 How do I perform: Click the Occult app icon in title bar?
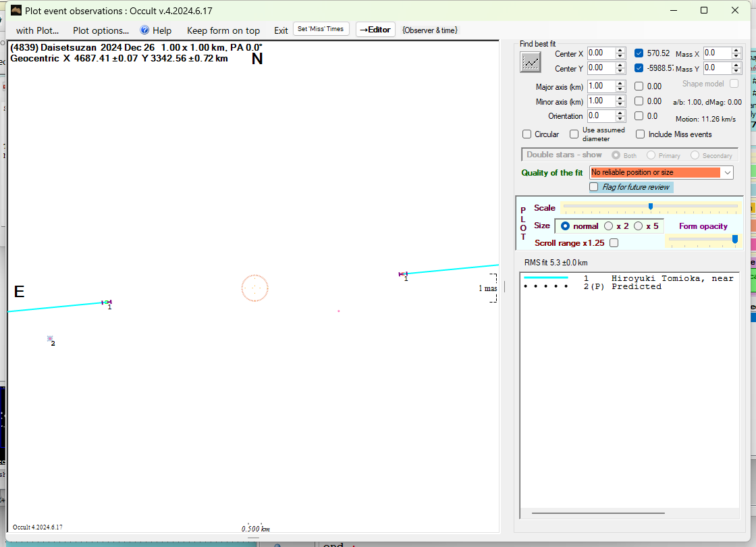[x=16, y=10]
